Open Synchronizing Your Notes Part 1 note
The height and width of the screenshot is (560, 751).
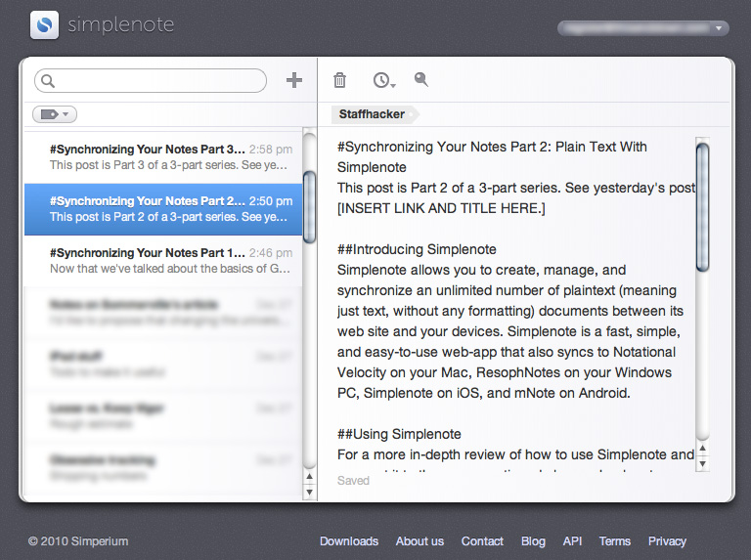(x=163, y=261)
